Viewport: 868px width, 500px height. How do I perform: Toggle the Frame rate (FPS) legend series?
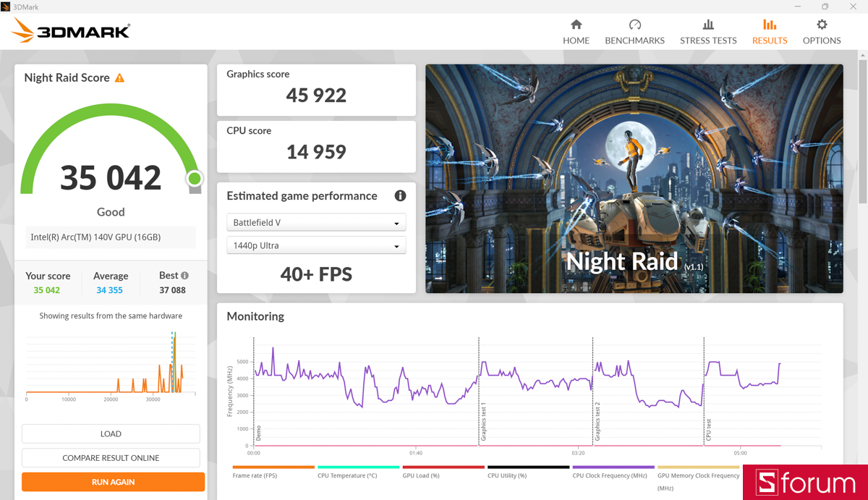255,475
